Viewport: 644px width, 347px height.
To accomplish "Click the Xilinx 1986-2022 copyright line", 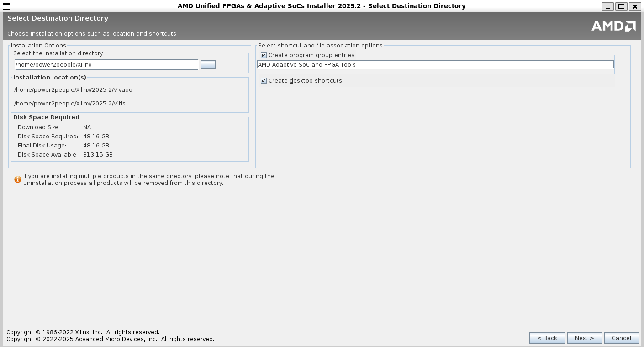I will point(83,332).
